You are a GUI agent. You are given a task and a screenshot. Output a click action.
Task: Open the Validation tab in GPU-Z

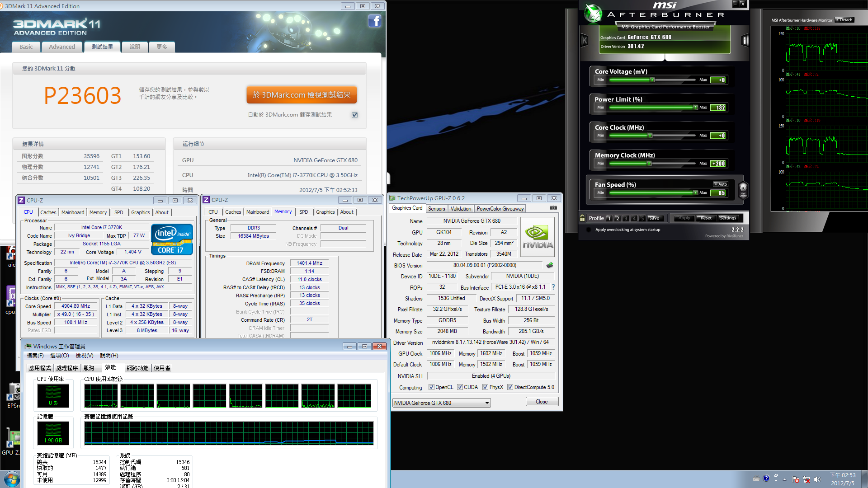pos(461,209)
